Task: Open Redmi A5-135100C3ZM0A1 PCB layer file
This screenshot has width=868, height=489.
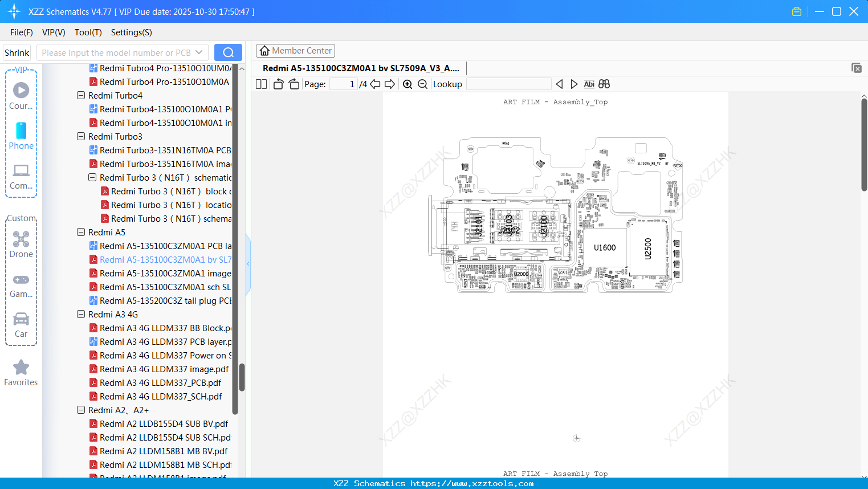Action: click(x=161, y=246)
